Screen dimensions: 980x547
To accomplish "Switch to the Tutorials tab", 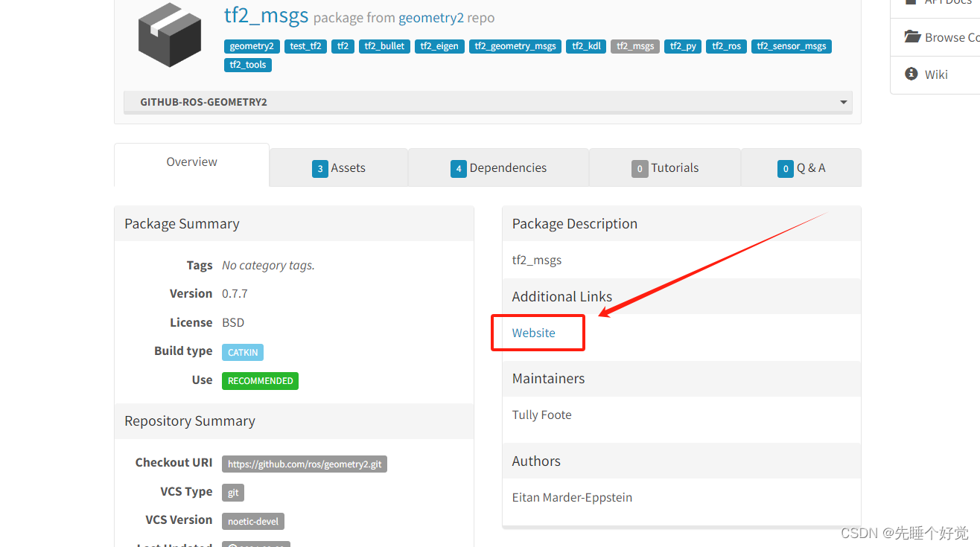I will [x=665, y=168].
